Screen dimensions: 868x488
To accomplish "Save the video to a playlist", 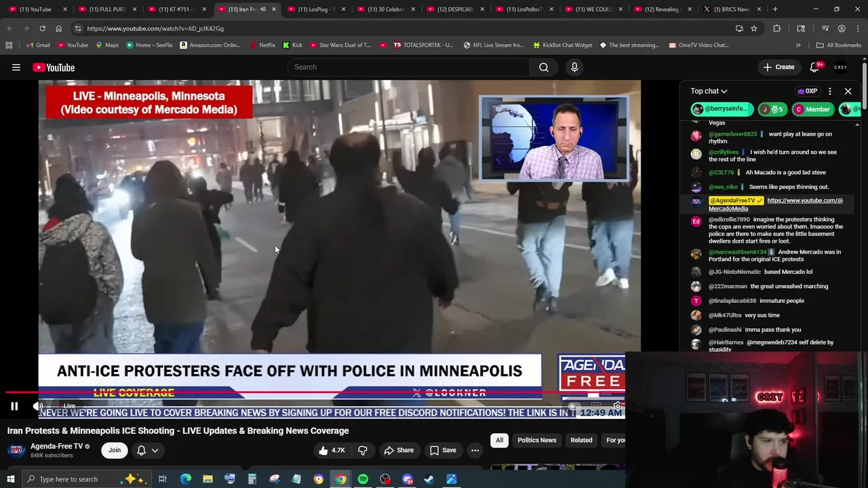I will click(442, 450).
